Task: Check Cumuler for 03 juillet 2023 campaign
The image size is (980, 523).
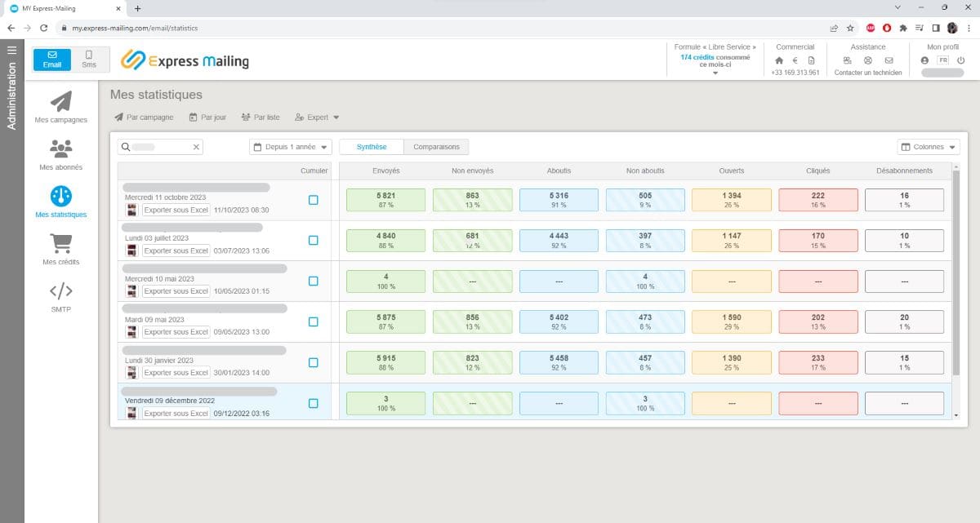Action: [x=314, y=240]
